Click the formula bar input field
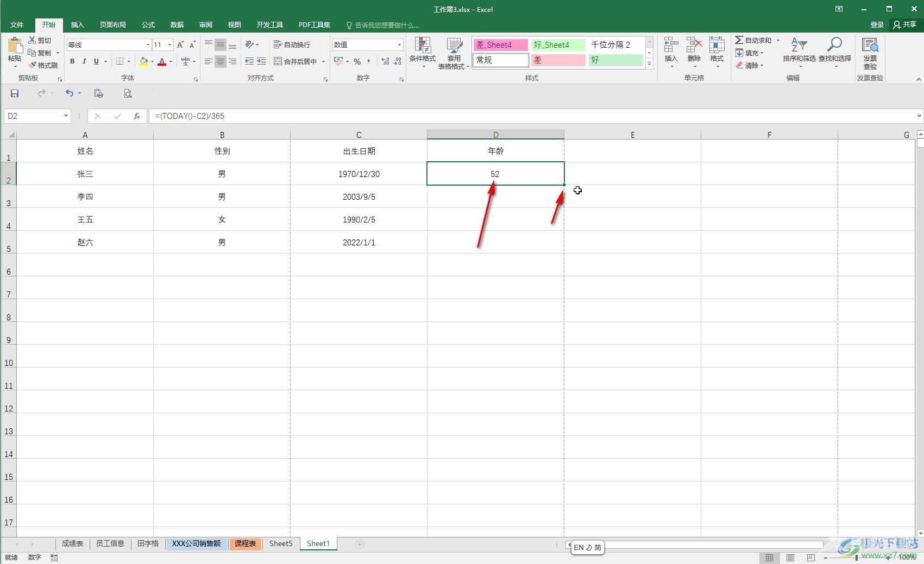Image resolution: width=924 pixels, height=564 pixels. tap(532, 116)
